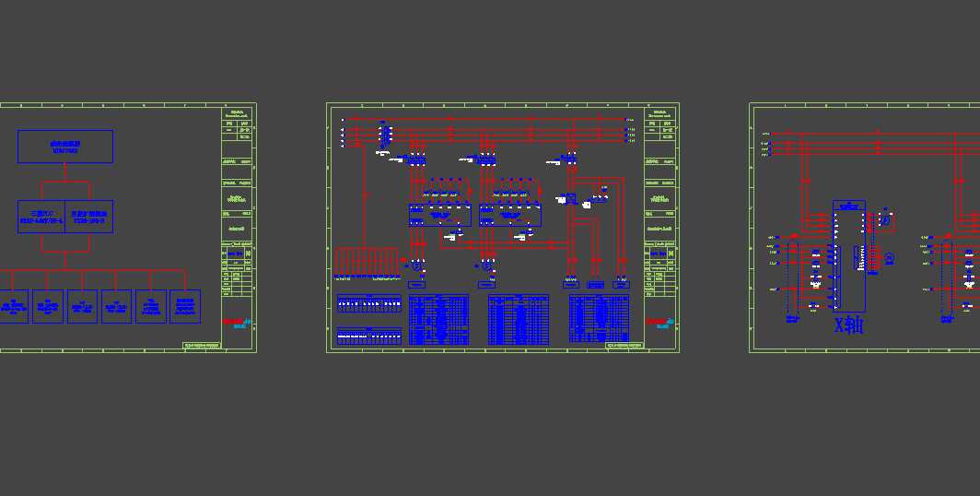Screen dimensions: 980x496
Task: Select the tall X-axis drive block above X轴
Action: coord(849,255)
